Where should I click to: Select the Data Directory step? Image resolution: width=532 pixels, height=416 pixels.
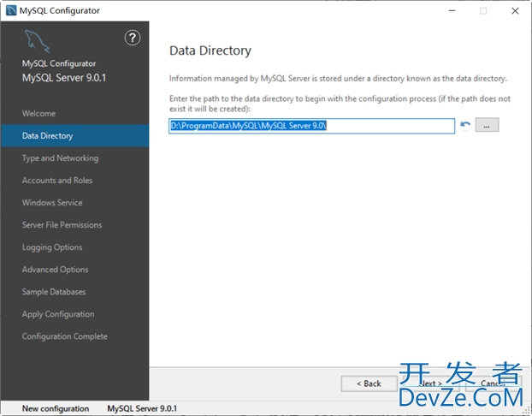74,135
